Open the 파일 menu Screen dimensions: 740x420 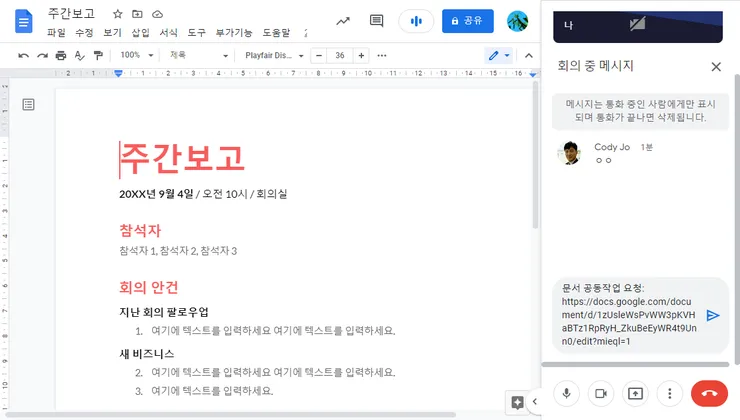click(x=56, y=33)
